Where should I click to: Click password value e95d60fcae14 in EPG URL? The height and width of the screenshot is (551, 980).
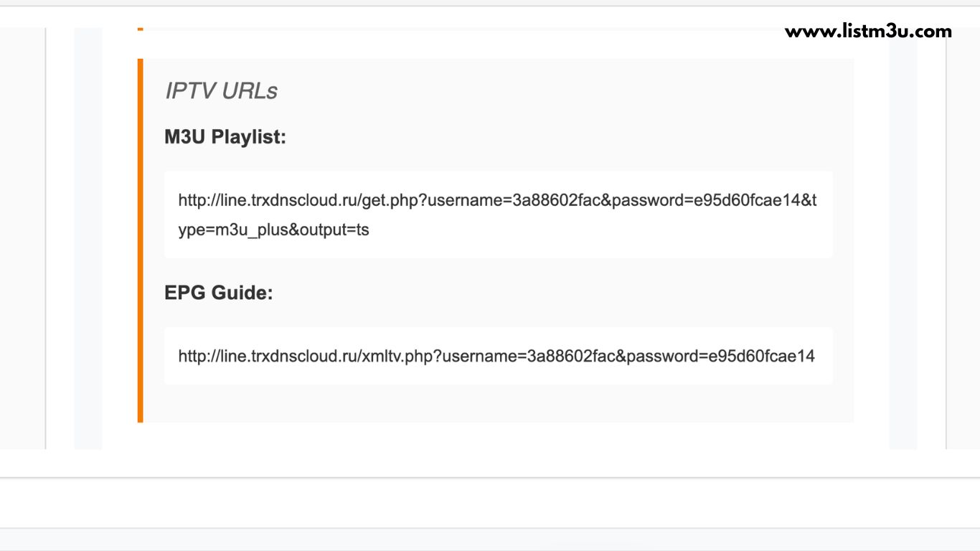(x=761, y=356)
